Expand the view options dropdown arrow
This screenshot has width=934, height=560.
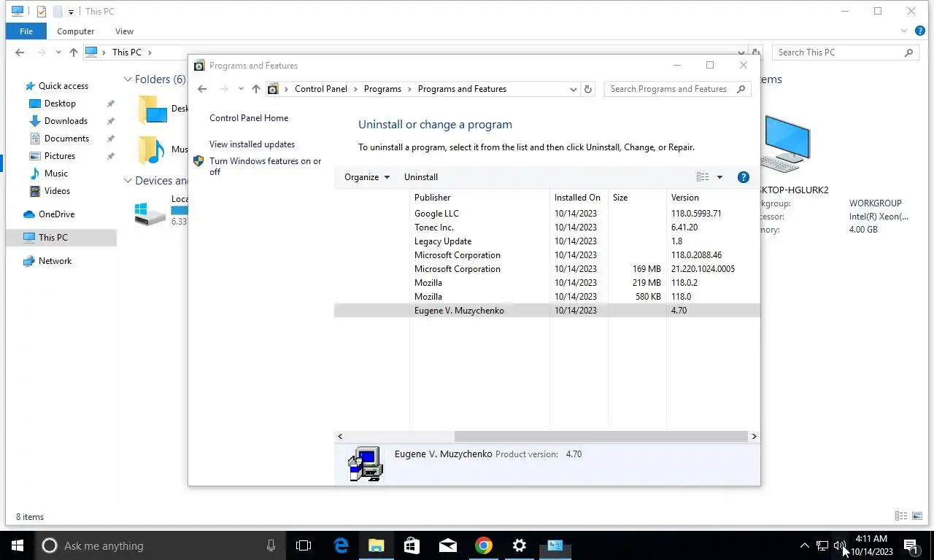tap(719, 177)
